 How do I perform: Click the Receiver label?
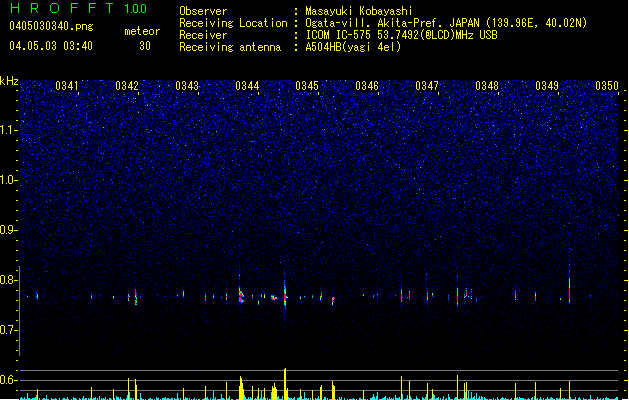coord(203,35)
